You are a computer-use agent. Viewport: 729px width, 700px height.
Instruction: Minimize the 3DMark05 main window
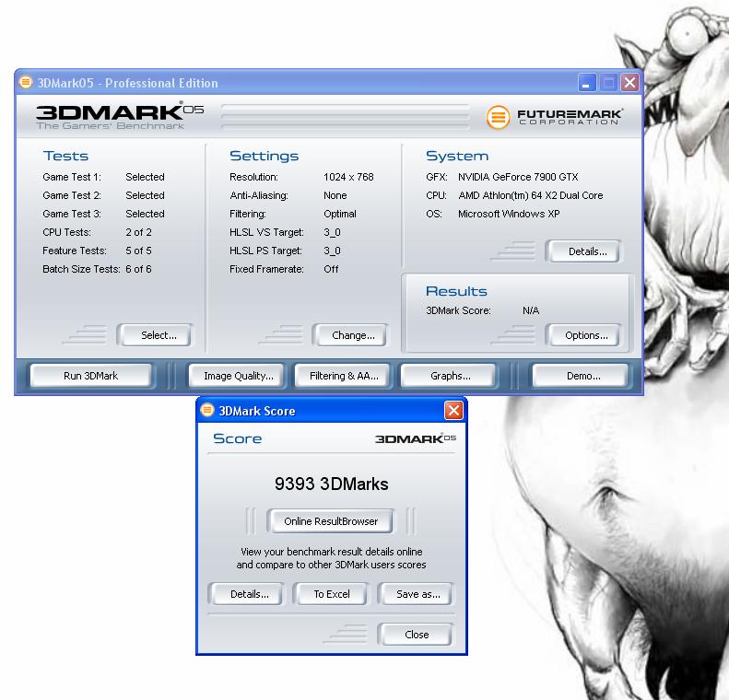(x=587, y=83)
